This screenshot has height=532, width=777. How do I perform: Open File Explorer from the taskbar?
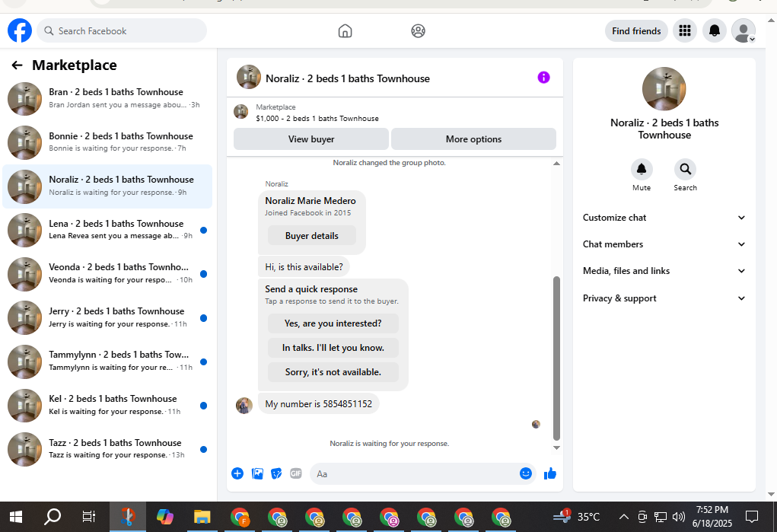tap(202, 517)
